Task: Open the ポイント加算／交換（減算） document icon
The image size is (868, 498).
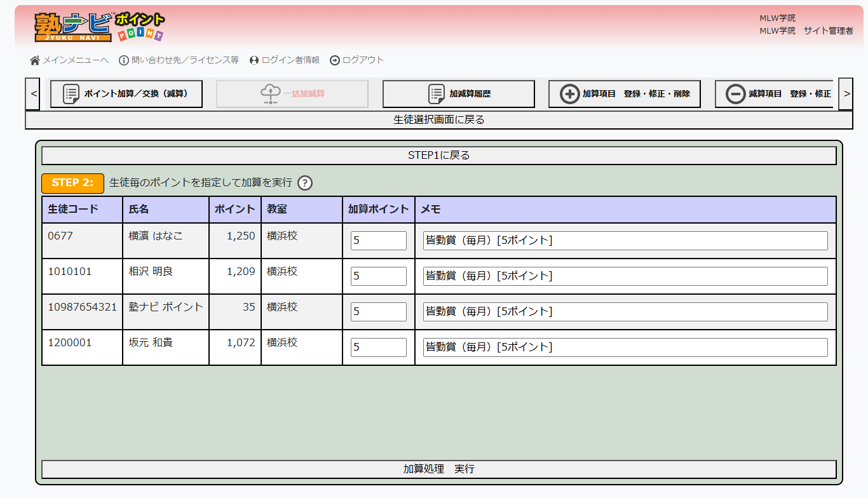Action: click(69, 93)
